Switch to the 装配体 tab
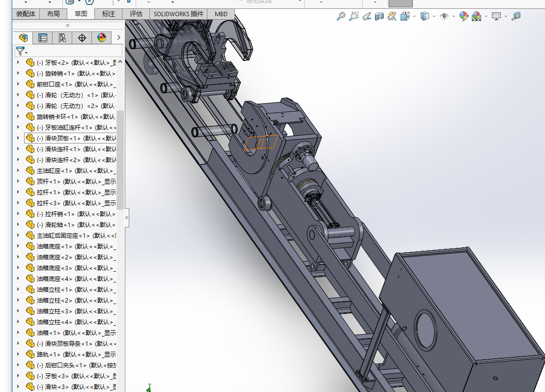Screen dimensions: 545x392 [x=26, y=14]
